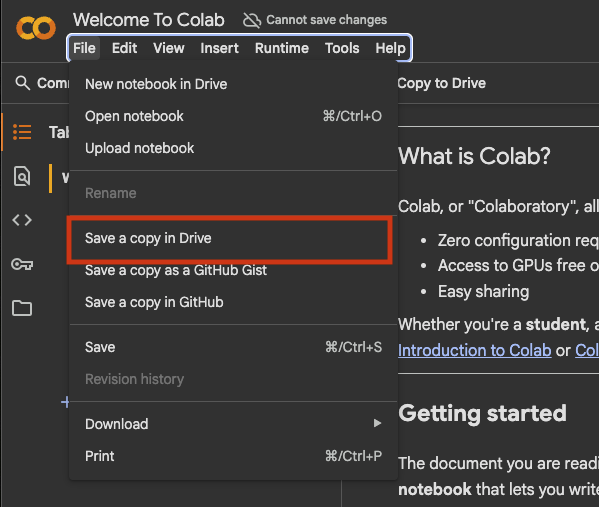The height and width of the screenshot is (507, 599).
Task: Select Open notebook menu entry
Action: point(233,116)
